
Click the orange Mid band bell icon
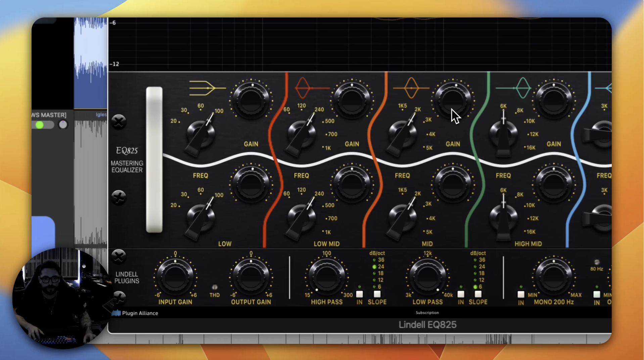coord(411,88)
